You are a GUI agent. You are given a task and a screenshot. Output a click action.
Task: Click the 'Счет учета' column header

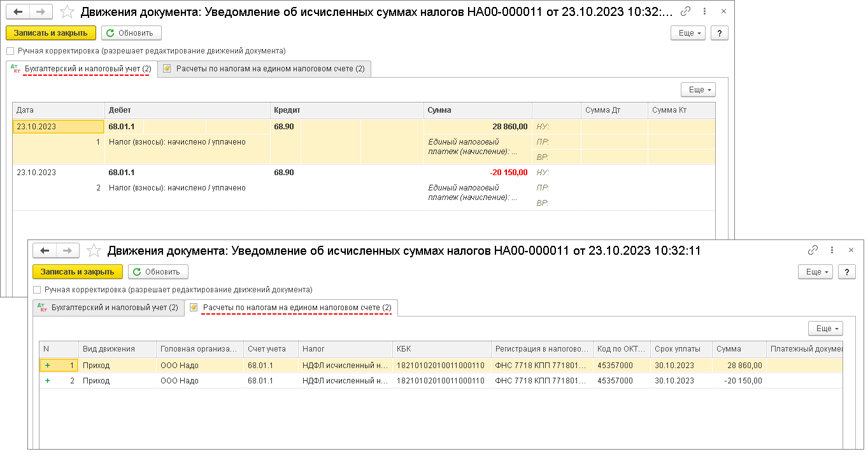click(x=271, y=349)
